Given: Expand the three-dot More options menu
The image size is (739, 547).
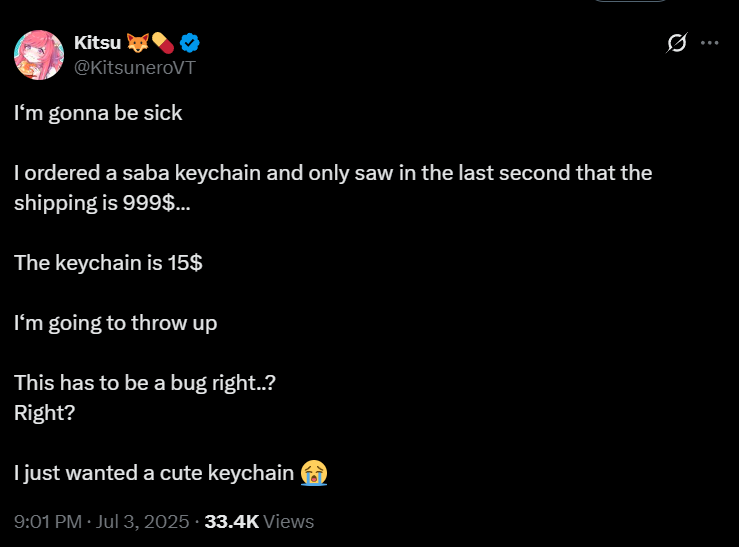Looking at the screenshot, I should click(710, 43).
